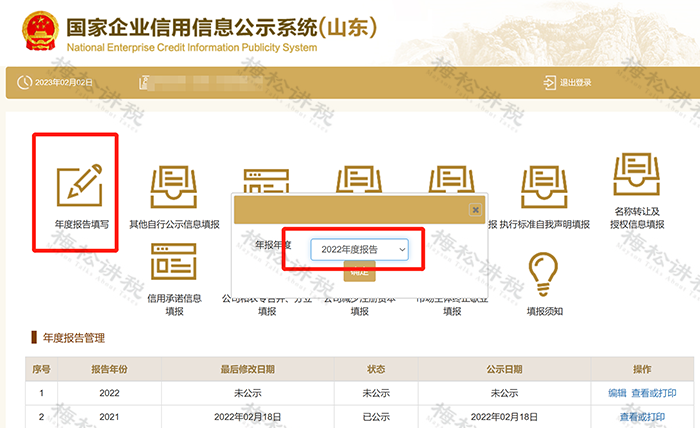Click the 年报年度 label in dialog

coord(273,245)
